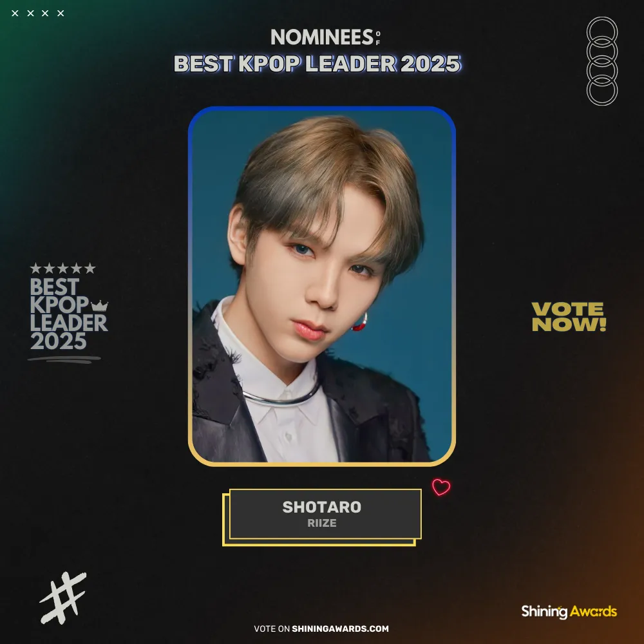Open the SHININGAWARDS.COM link
The image size is (644, 644).
340,629
